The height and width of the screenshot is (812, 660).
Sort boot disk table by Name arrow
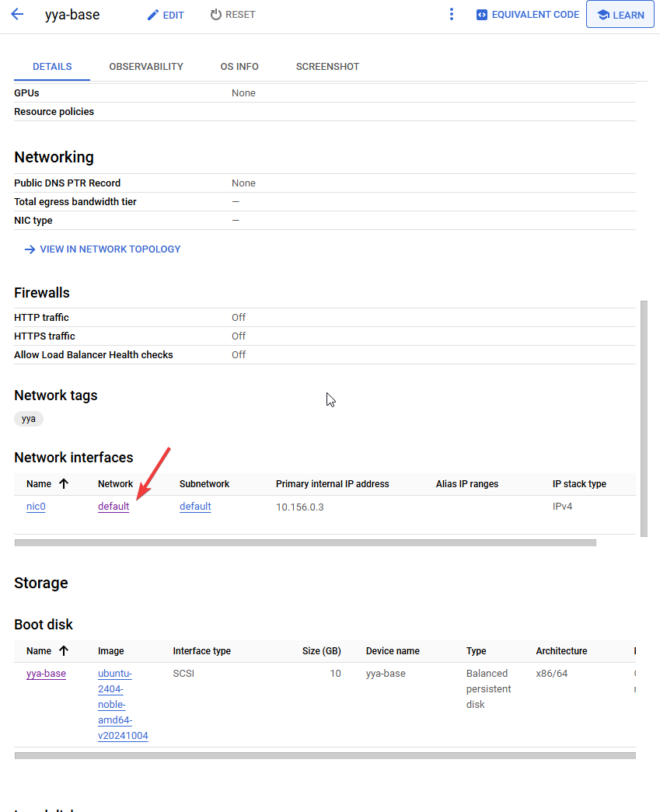64,651
